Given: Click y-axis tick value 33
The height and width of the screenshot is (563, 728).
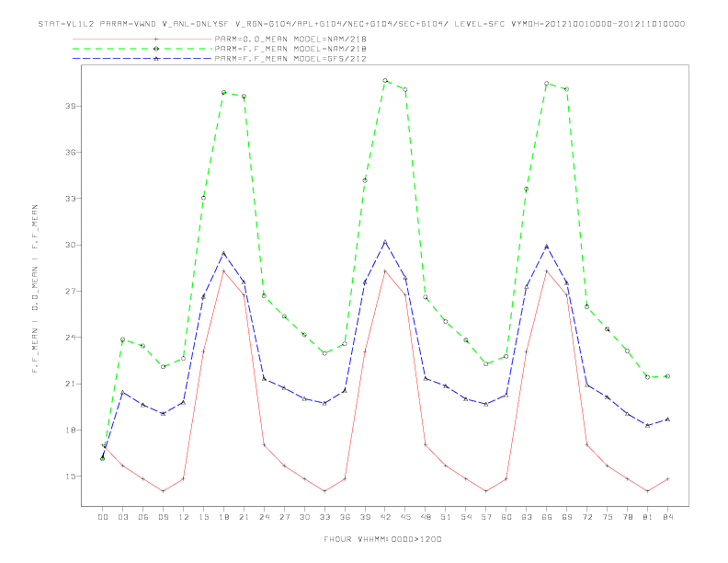Looking at the screenshot, I should [x=71, y=199].
